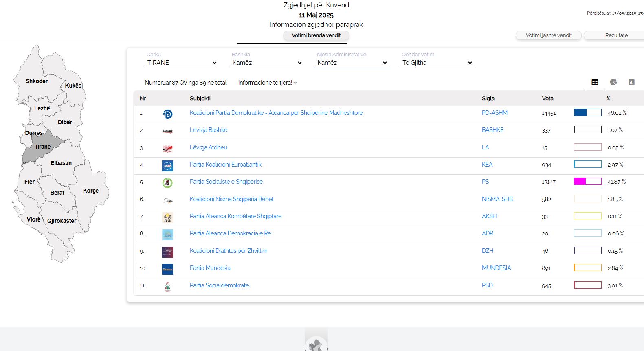Open the Qendër Votimi dropdown
This screenshot has width=644, height=351.
click(437, 63)
